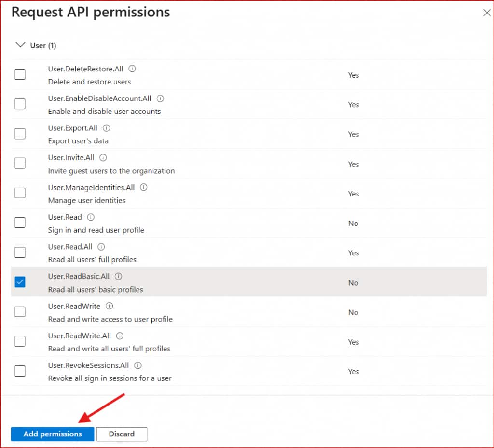The width and height of the screenshot is (494, 448).
Task: Uncheck the User.ReadBasic.All checkbox
Action: click(x=20, y=282)
